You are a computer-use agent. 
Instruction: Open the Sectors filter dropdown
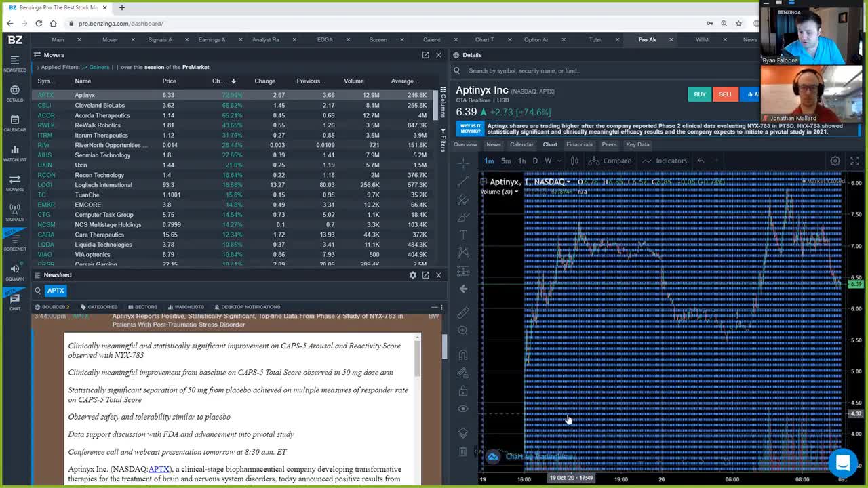[x=142, y=307]
